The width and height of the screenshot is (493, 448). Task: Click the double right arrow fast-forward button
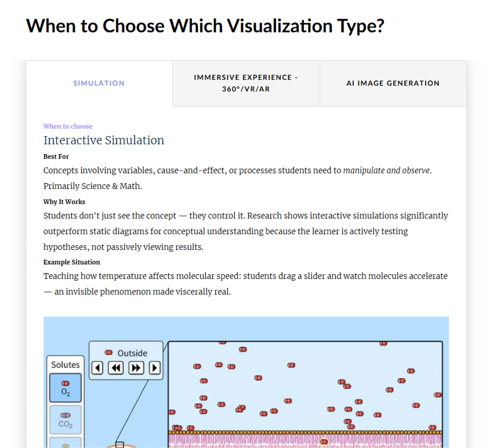[136, 368]
